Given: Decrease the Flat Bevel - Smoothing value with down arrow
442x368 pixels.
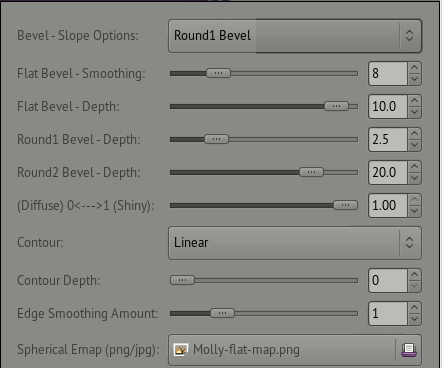Looking at the screenshot, I should (x=414, y=79).
